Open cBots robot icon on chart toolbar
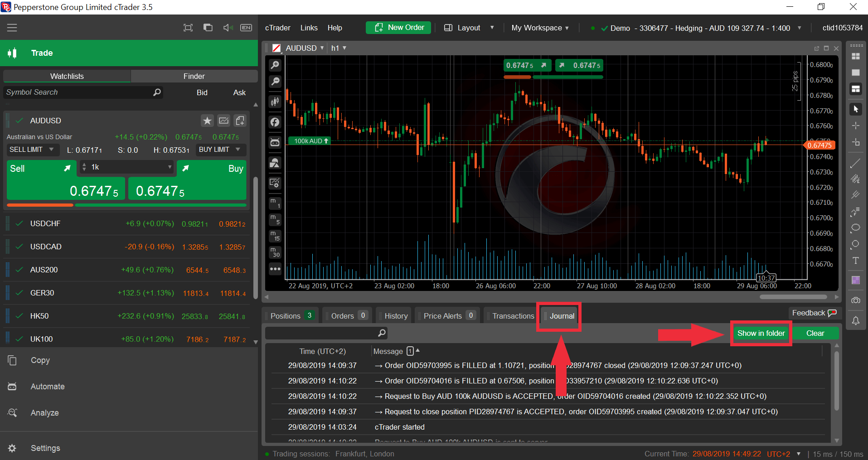The image size is (868, 460). [x=275, y=142]
